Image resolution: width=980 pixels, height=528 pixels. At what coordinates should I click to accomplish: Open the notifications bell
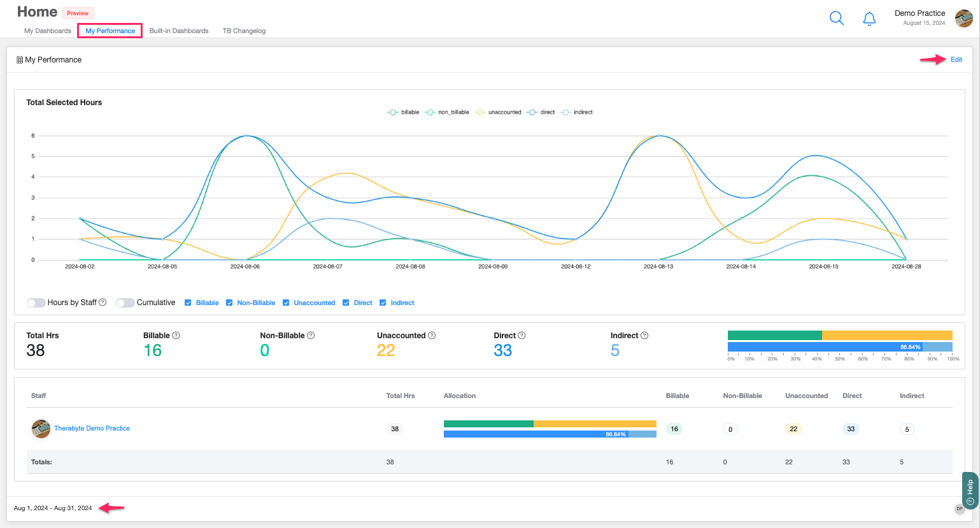coord(869,18)
